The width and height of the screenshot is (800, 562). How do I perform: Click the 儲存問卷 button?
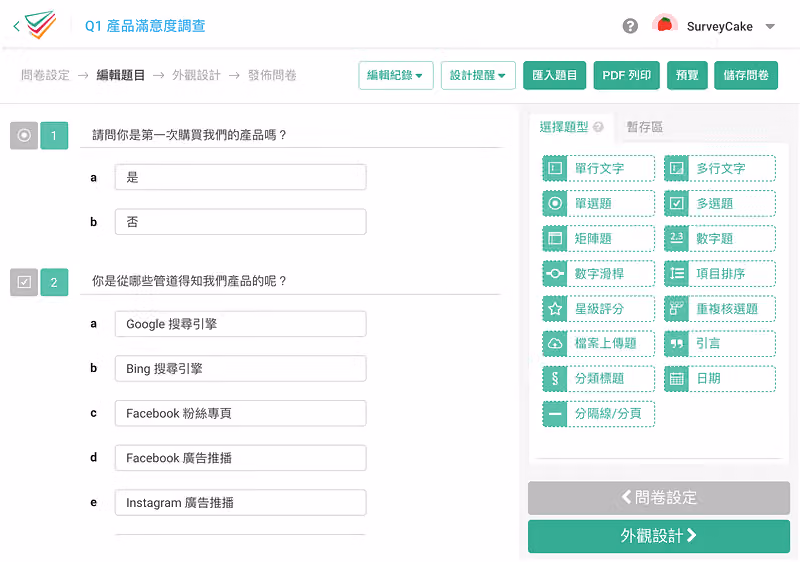click(746, 75)
